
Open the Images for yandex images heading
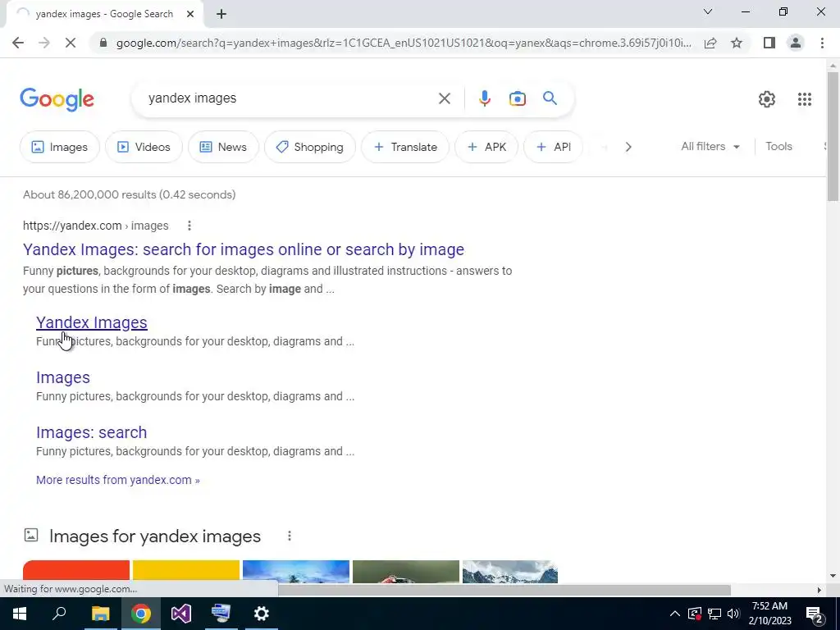[155, 536]
